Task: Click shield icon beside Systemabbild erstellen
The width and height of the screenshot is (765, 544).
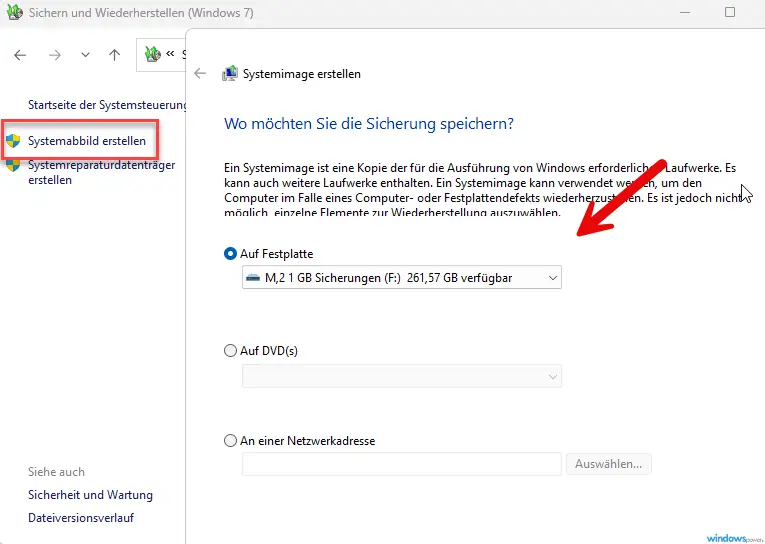Action: click(13, 141)
